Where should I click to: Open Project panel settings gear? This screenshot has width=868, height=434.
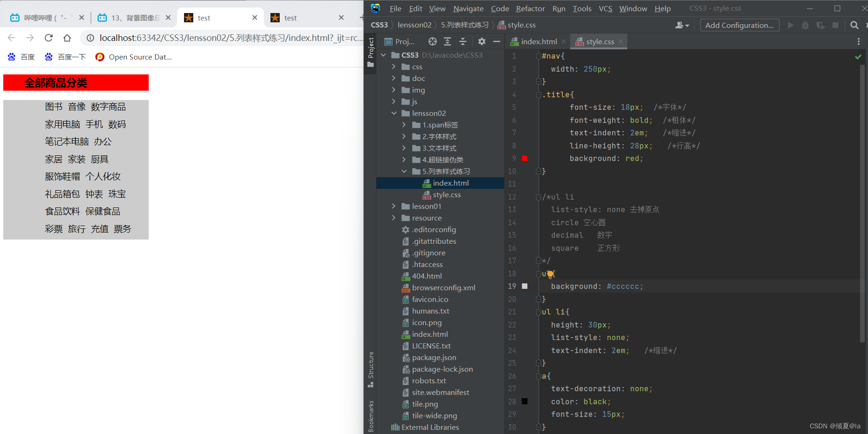pos(481,41)
